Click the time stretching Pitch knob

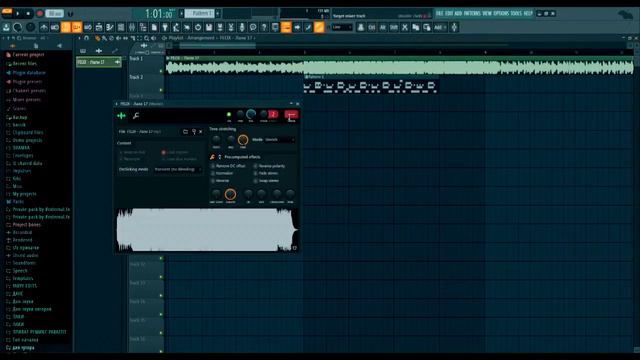coord(216,140)
